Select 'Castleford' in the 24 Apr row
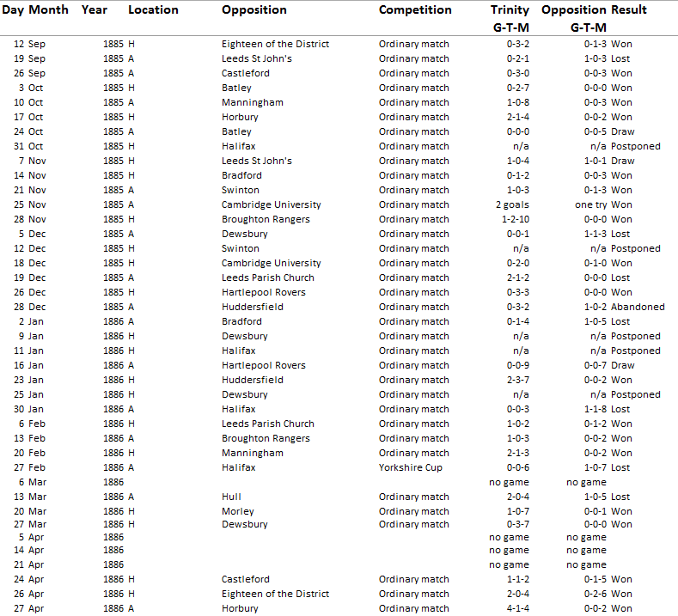 (x=245, y=580)
